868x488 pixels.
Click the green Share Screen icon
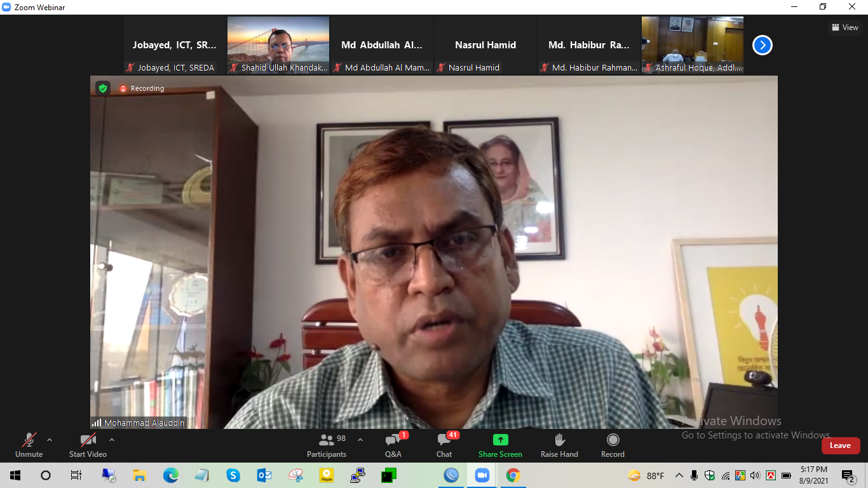pyautogui.click(x=500, y=440)
